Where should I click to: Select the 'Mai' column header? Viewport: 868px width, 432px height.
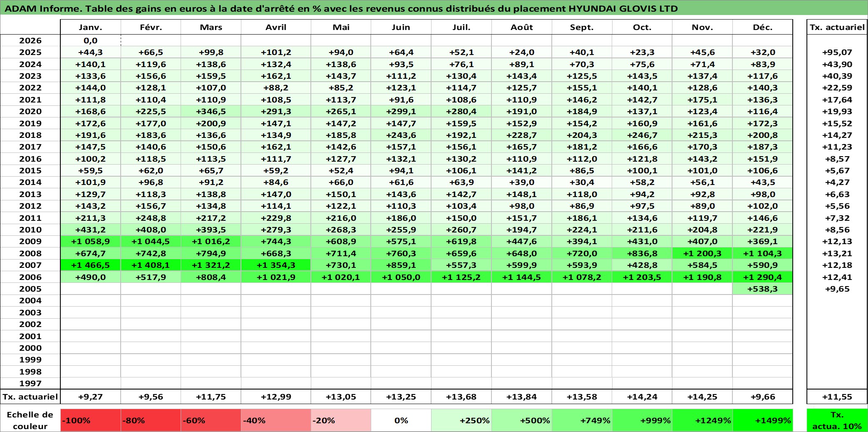[341, 27]
